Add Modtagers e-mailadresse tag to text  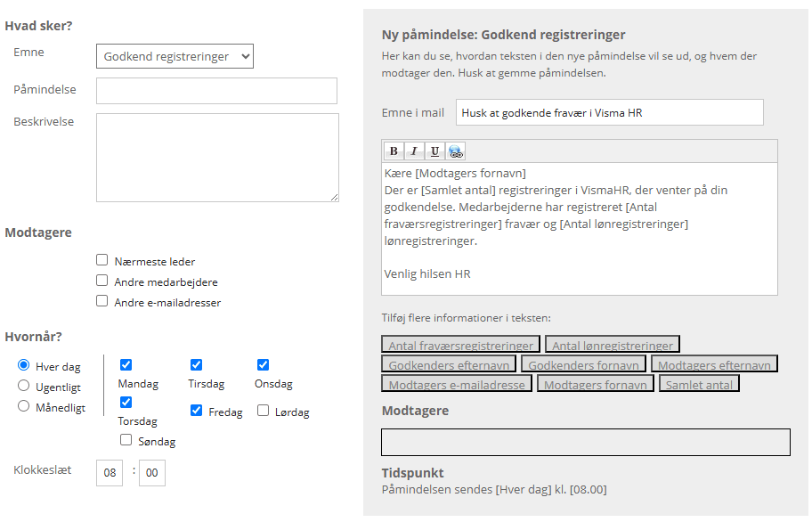pyautogui.click(x=457, y=384)
